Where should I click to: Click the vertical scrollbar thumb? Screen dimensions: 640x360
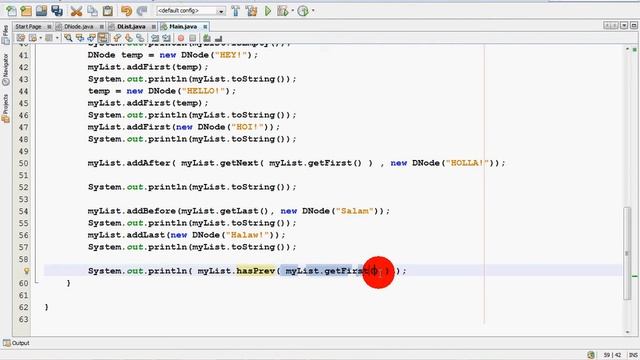627,253
